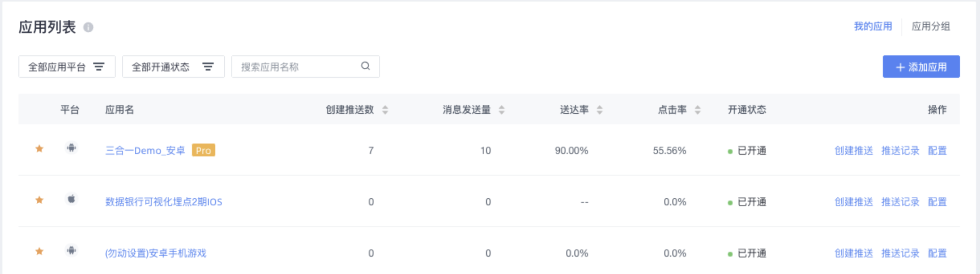Screen dimensions: 980x274
Task: Click the Apple icon for 数据银行可视化埋点2期IOS
Action: pos(71,199)
